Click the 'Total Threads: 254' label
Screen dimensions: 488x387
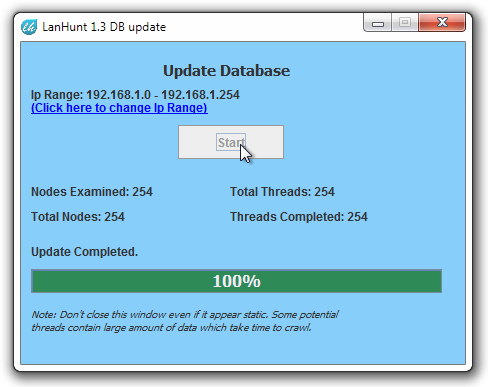pos(282,192)
